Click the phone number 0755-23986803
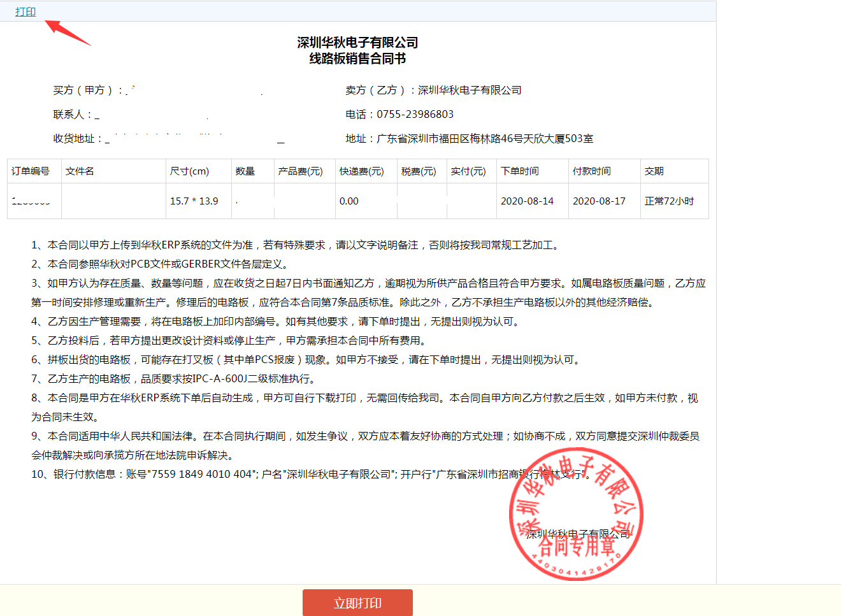Viewport: 841px width, 616px height. click(415, 114)
